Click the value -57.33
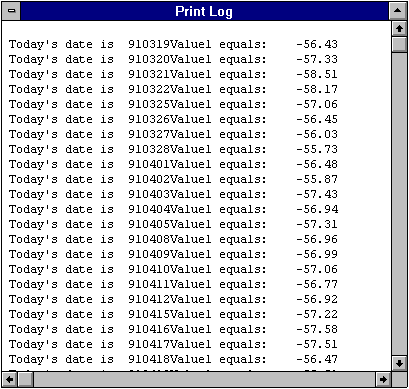This screenshot has width=409, height=389. [317, 59]
